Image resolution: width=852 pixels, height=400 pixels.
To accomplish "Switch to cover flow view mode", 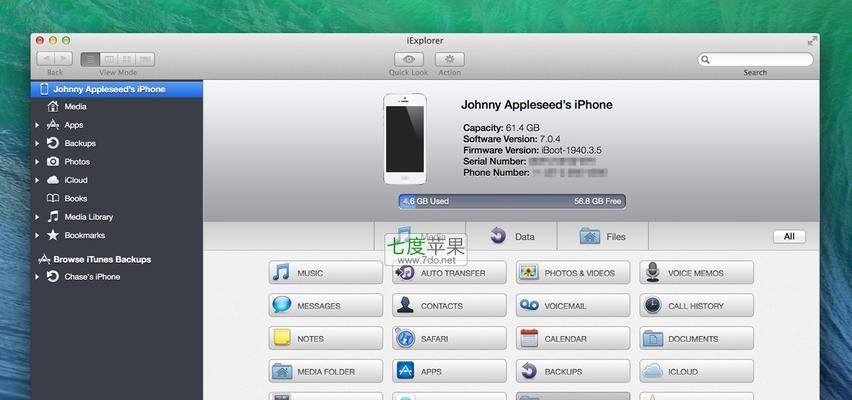I will 145,59.
